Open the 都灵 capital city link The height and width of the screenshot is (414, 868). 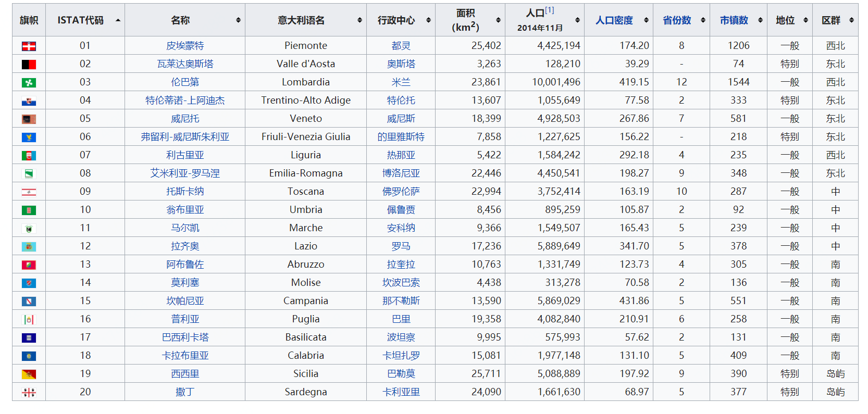pos(401,46)
